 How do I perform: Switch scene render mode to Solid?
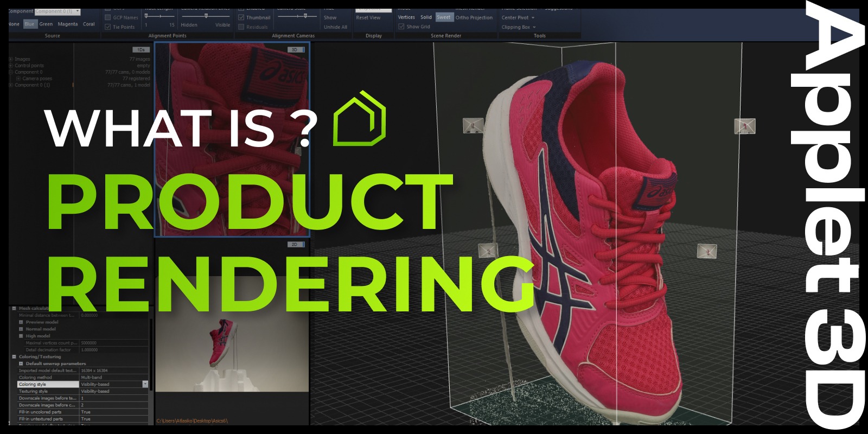(426, 17)
